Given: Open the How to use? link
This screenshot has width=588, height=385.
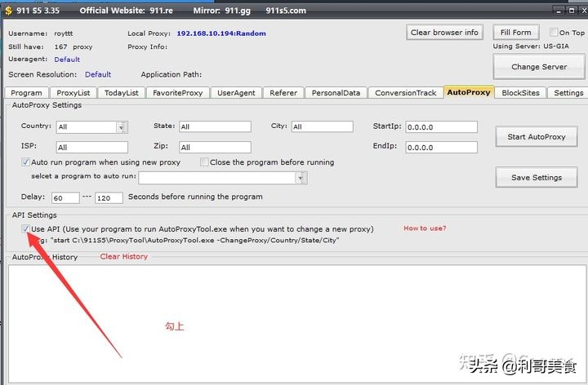Looking at the screenshot, I should click(425, 228).
